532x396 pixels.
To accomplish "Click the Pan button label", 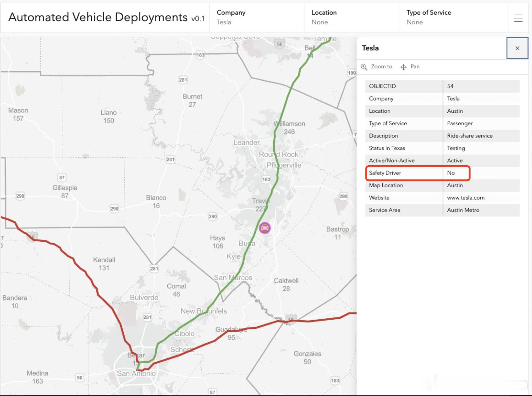I will [415, 67].
